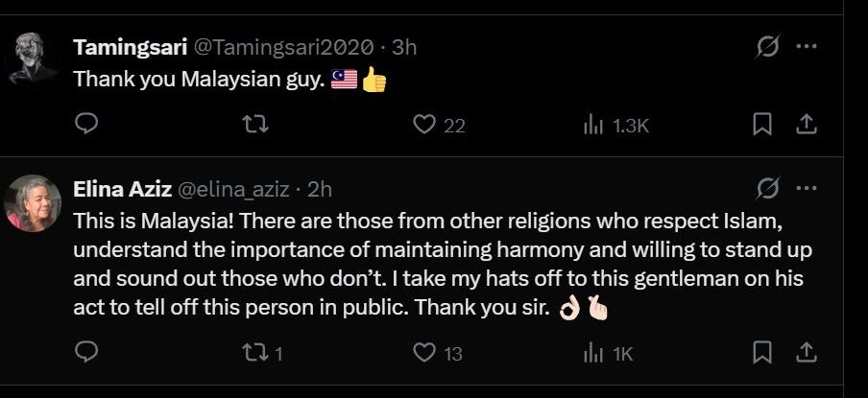Open Elina Aziz's profile avatar
868x398 pixels.
coord(33,203)
